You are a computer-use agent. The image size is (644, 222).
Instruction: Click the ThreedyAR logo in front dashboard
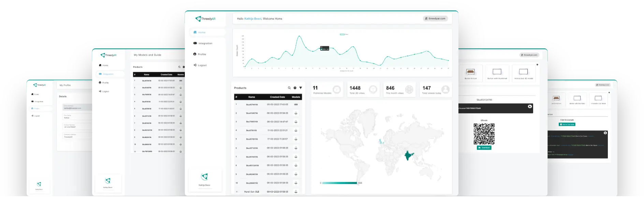(x=205, y=19)
